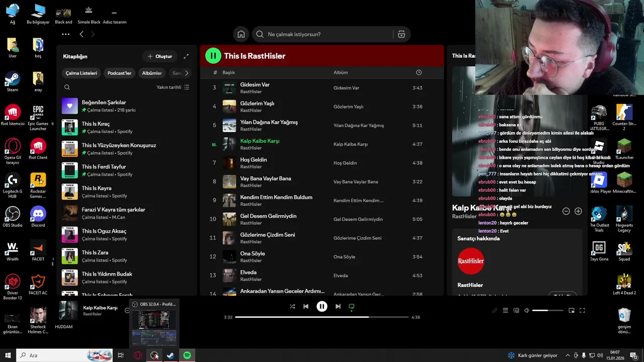644x362 pixels.
Task: Open This Is Zara playlist thumbnail
Action: point(69,256)
